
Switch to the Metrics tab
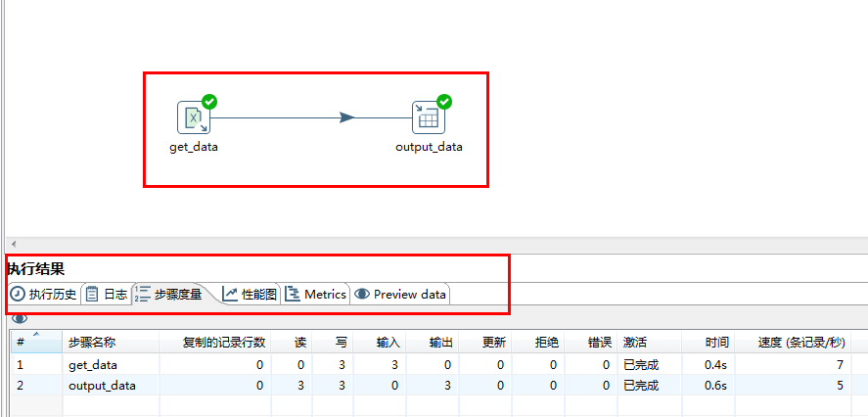pyautogui.click(x=316, y=294)
